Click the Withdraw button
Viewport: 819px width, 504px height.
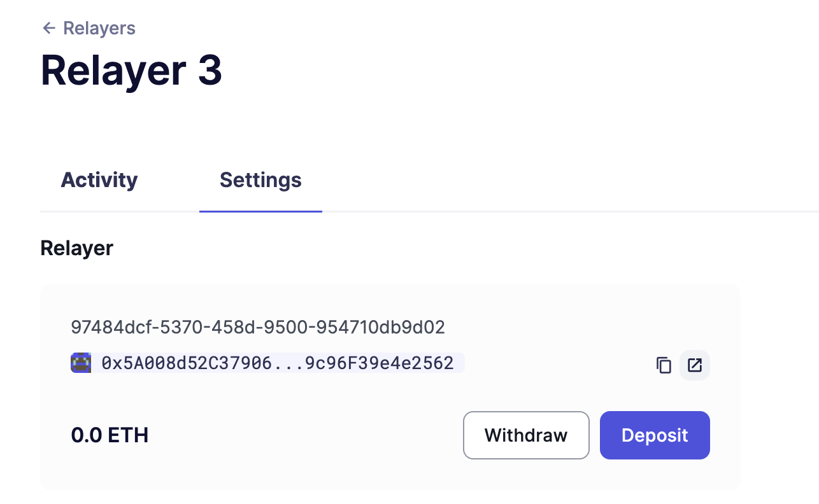tap(526, 435)
